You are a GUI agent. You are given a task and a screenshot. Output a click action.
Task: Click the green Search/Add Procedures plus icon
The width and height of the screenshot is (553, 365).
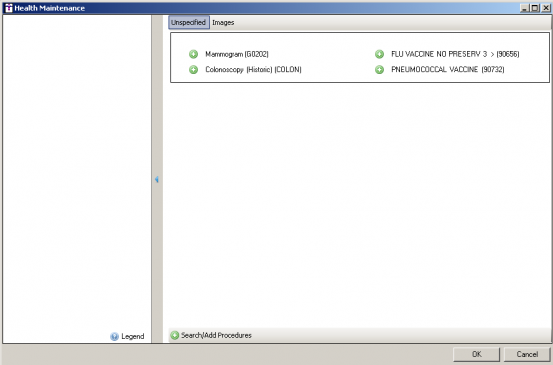coord(175,335)
